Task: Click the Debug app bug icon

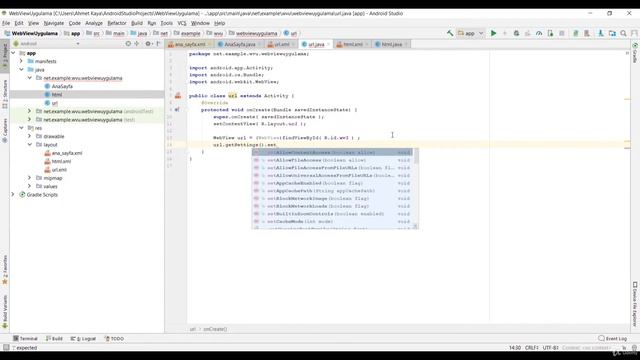Action: [516, 33]
